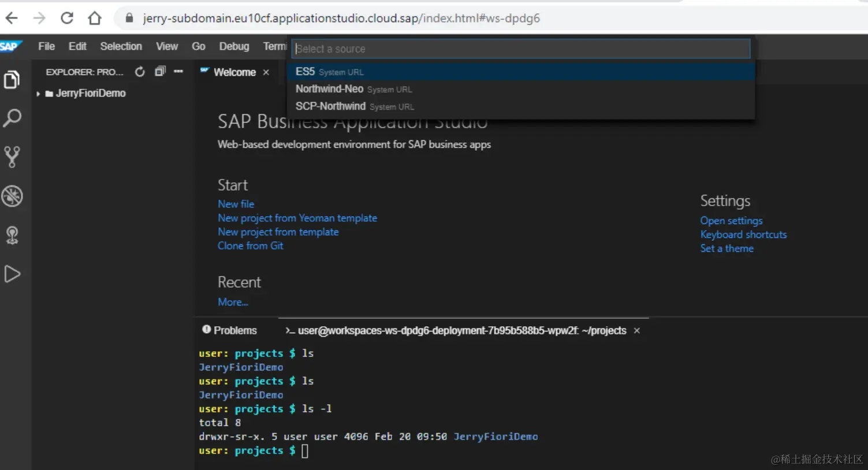Click the terminal prompt cursor
Viewport: 868px width, 470px height.
[305, 451]
